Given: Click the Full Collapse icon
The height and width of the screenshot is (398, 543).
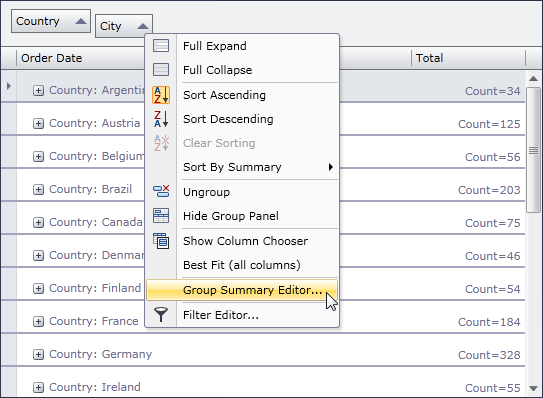Looking at the screenshot, I should tap(161, 70).
